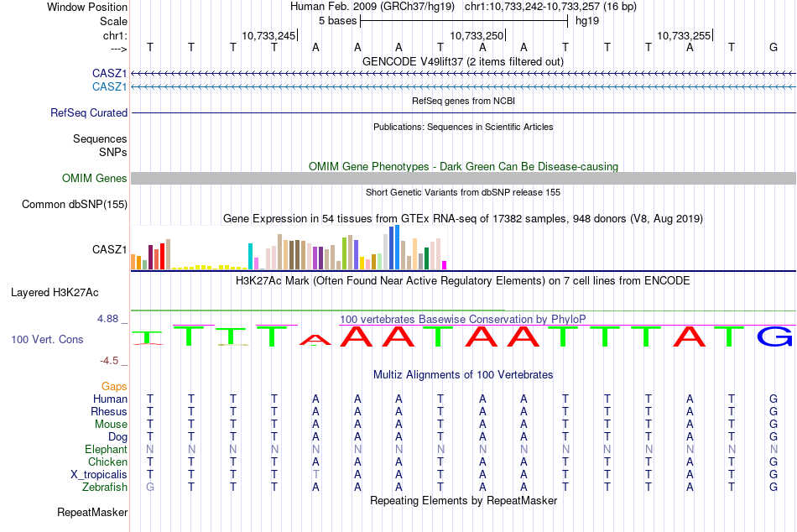Screen dimensions: 797x532
Task: Select the Zebrafish species row label
Action: tap(105, 487)
